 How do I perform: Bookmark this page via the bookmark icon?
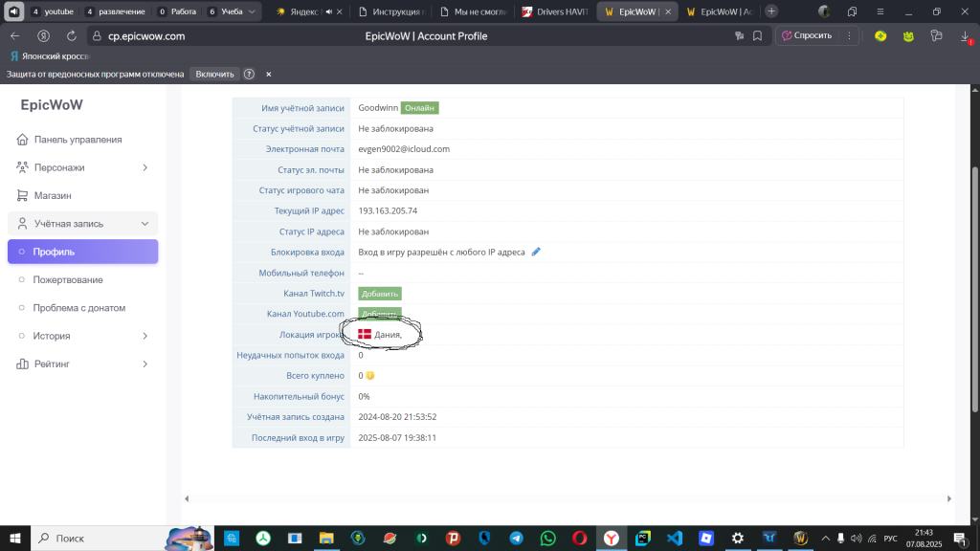757,35
